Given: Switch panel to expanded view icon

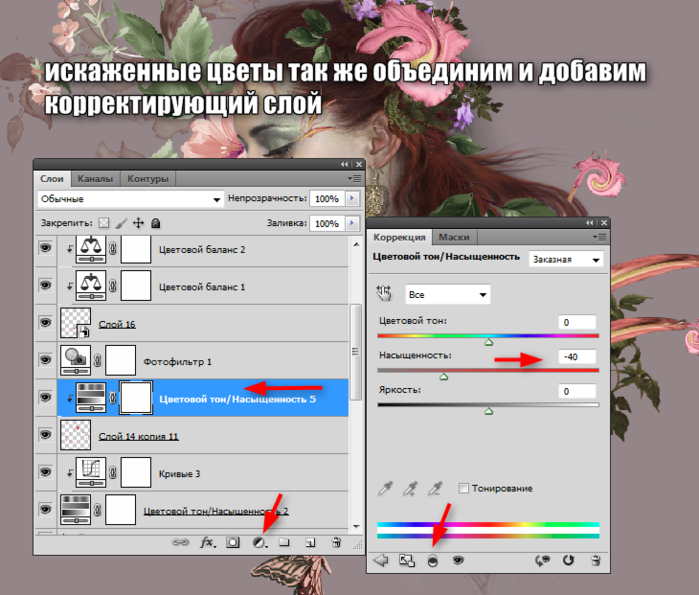Looking at the screenshot, I should click(x=407, y=560).
